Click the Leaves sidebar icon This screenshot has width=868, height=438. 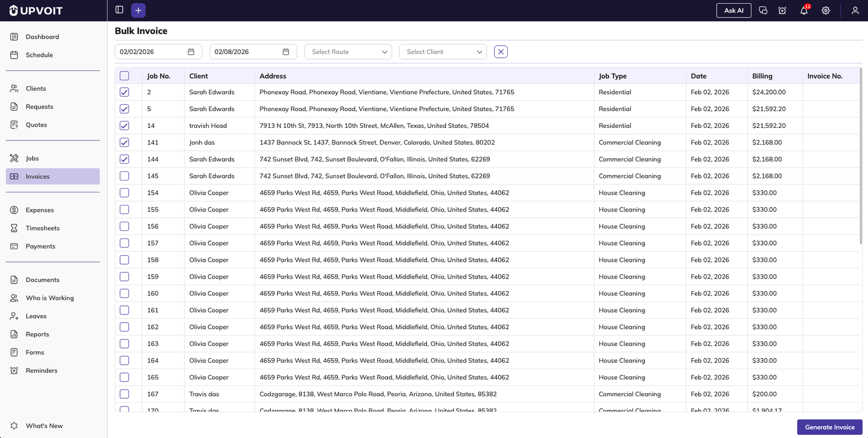pos(14,316)
